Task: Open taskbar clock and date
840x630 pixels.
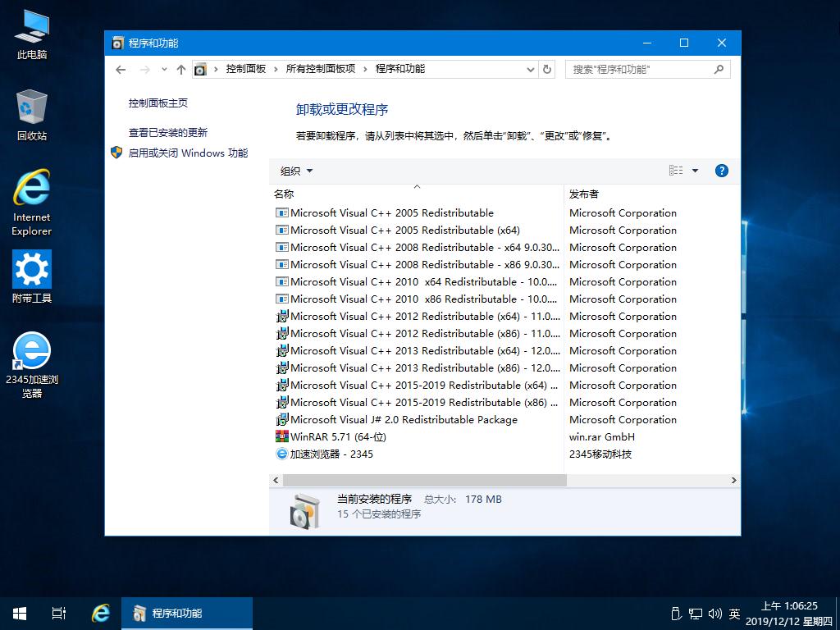Action: coord(789,614)
